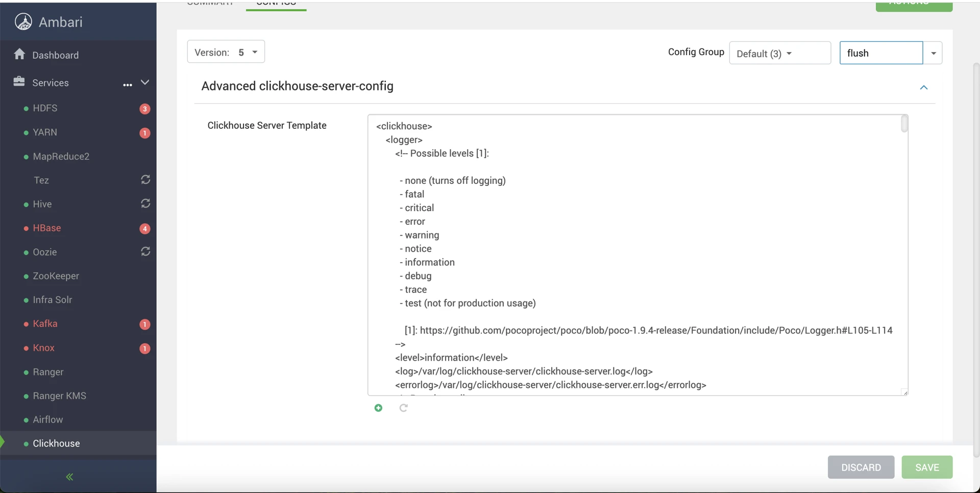Click the Ambari logo icon
Screen dimensions: 980x493
pos(23,22)
